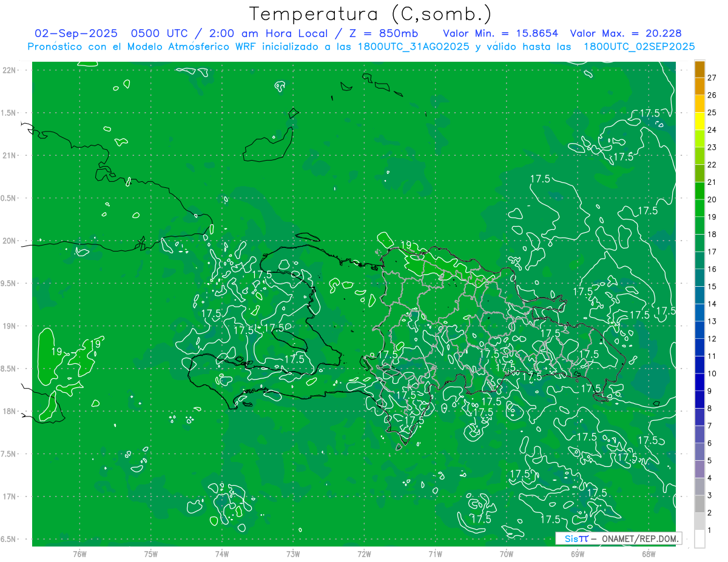Image resolution: width=728 pixels, height=562 pixels.
Task: Click the "18N" latitude label
Action: coord(9,411)
